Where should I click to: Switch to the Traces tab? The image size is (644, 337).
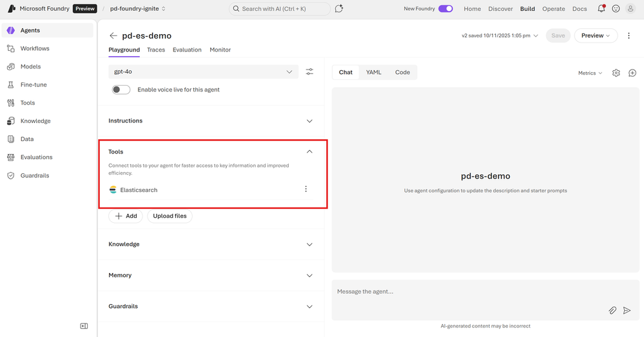point(156,50)
